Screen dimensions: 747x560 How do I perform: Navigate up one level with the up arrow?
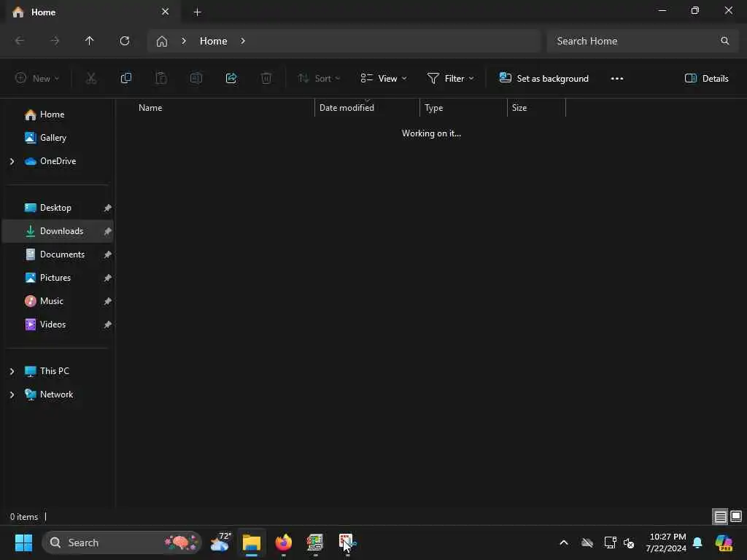[90, 41]
